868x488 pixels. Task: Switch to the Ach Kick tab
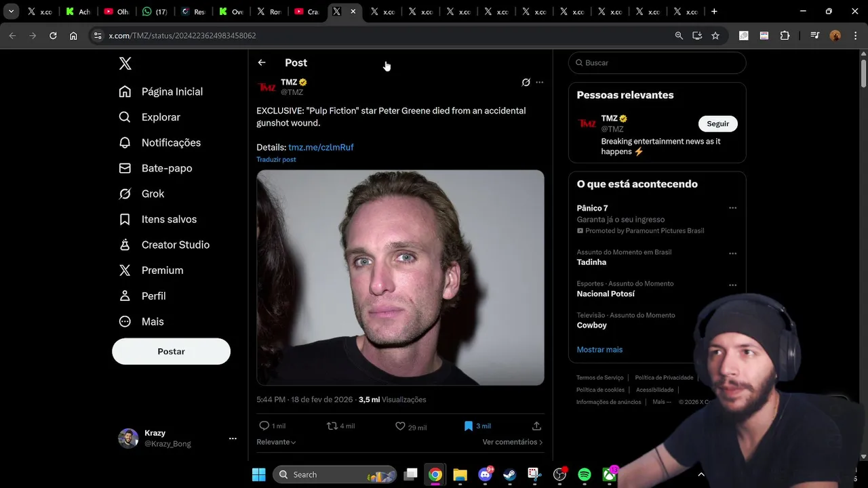click(78, 12)
